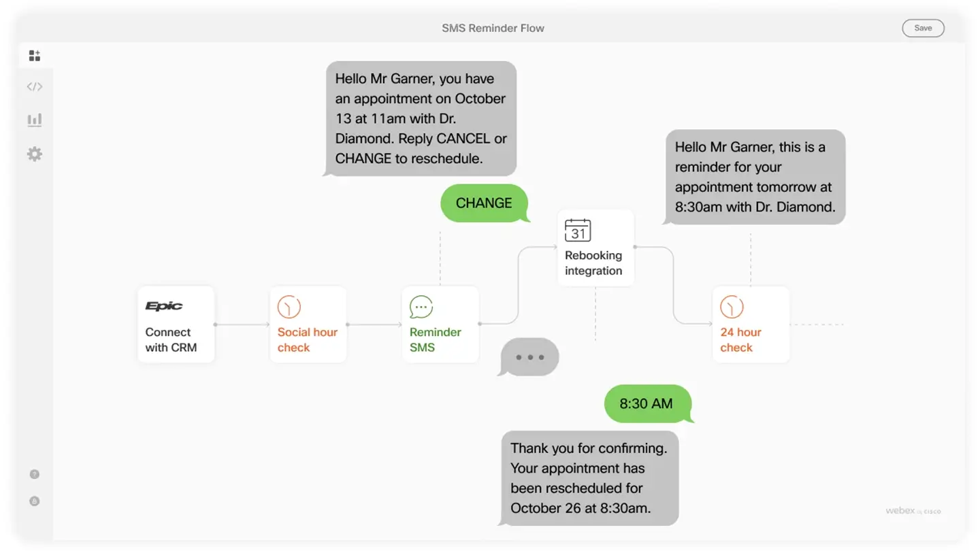Open the 24 hour check node
The height and width of the screenshot is (551, 980).
(x=751, y=324)
